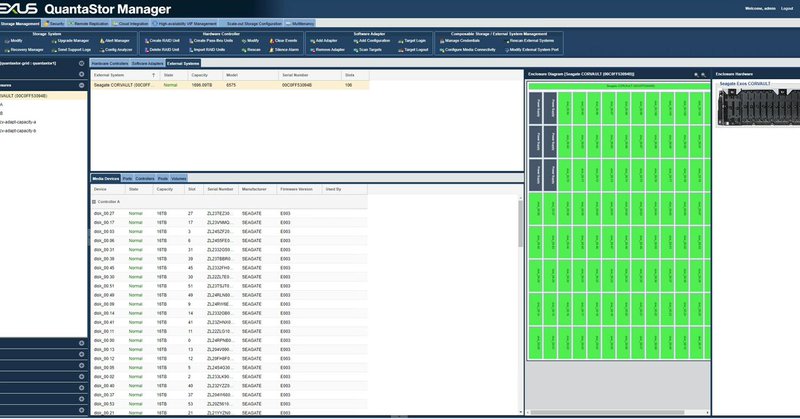800x419 pixels.
Task: Select the Seagate CORVAULT external system row
Action: (x=230, y=85)
